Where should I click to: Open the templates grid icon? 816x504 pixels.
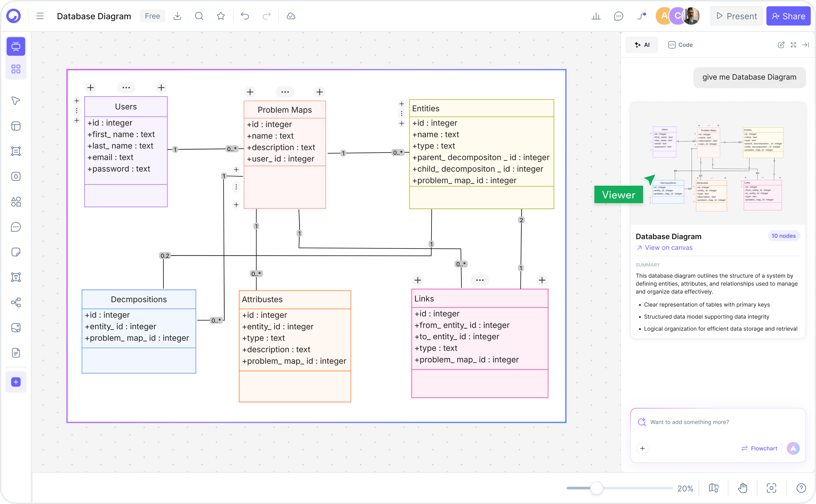(x=16, y=69)
